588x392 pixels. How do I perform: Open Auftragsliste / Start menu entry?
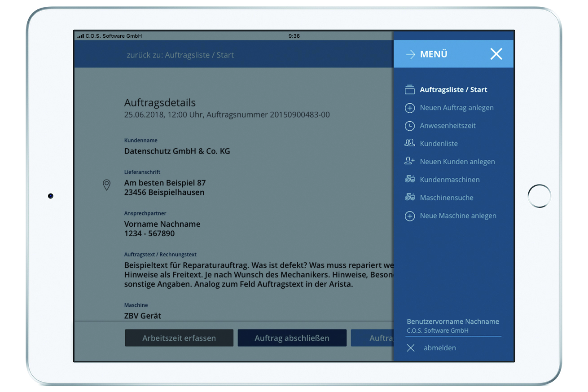(x=453, y=90)
